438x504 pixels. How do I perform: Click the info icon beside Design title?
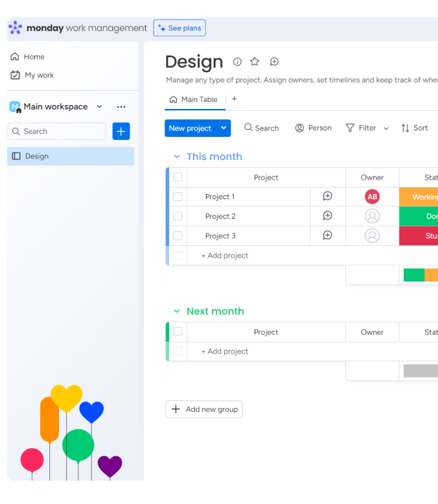[x=237, y=62]
